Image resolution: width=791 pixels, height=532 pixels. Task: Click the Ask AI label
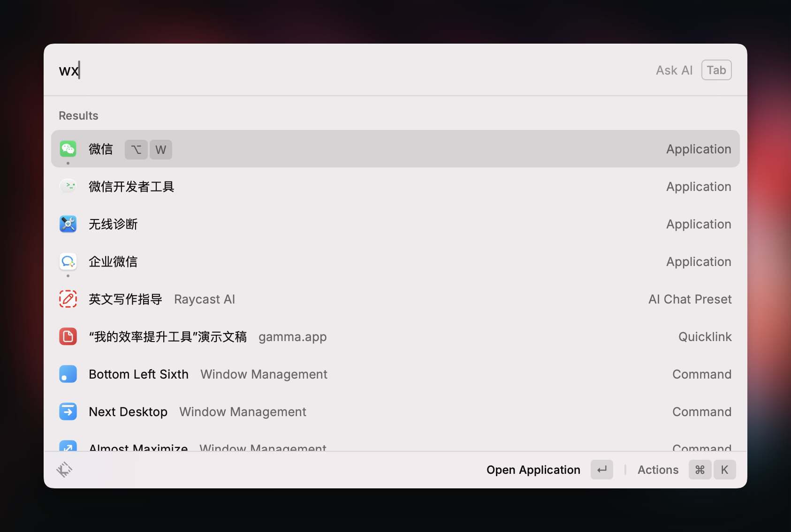point(674,70)
